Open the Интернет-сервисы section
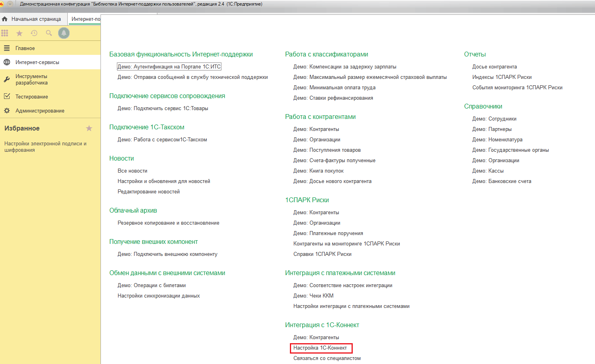The image size is (595, 364). point(50,62)
